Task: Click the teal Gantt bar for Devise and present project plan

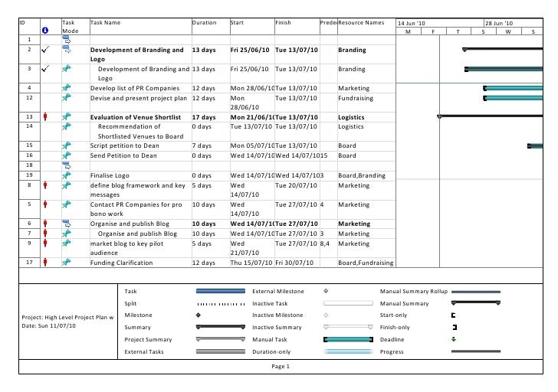Action: coord(513,98)
